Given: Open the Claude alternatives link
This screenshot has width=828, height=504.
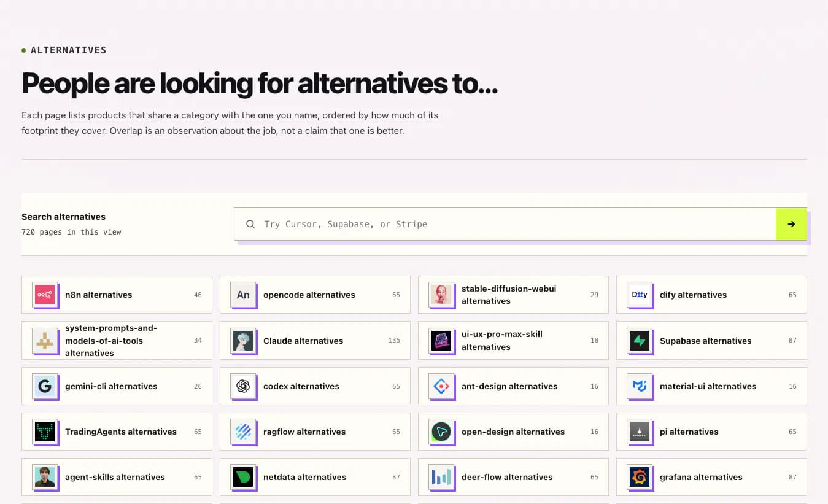Looking at the screenshot, I should pos(315,341).
